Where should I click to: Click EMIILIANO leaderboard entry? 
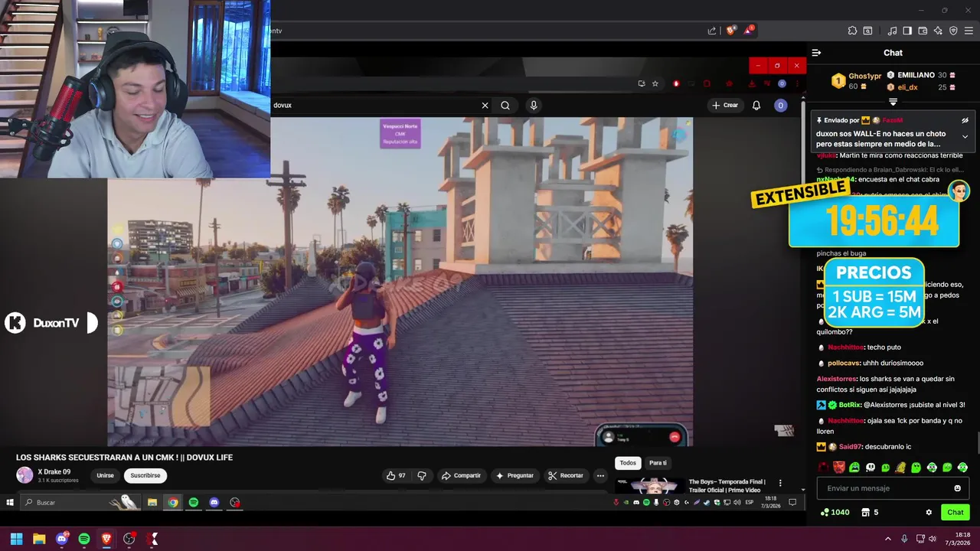coord(921,75)
